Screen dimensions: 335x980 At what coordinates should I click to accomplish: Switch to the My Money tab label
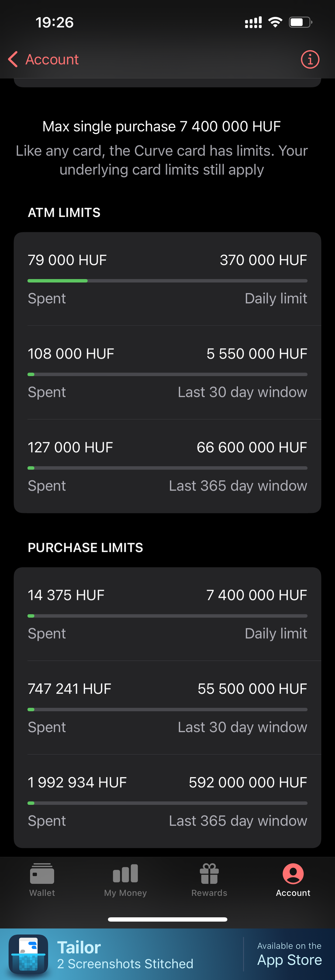tap(125, 893)
